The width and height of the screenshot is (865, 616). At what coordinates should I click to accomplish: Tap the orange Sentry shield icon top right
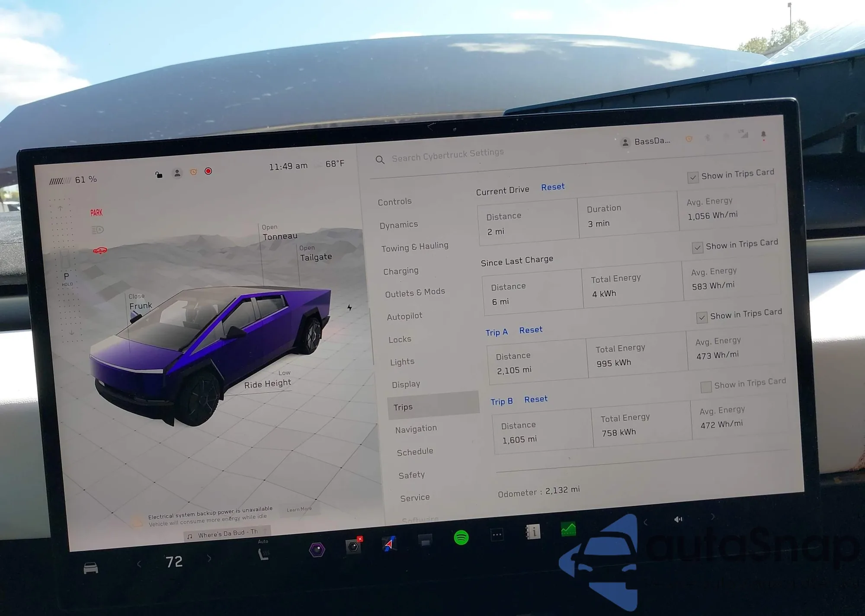689,139
